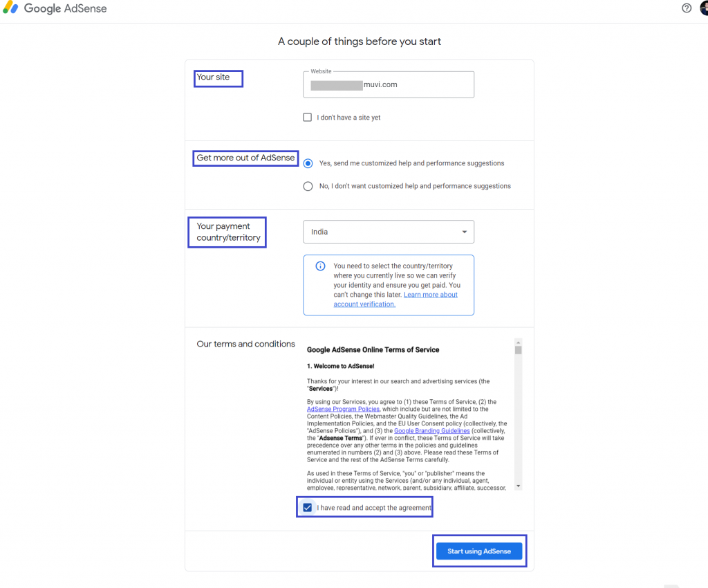Check the 'I don't have a site yet' box
The width and height of the screenshot is (708, 588).
point(307,117)
